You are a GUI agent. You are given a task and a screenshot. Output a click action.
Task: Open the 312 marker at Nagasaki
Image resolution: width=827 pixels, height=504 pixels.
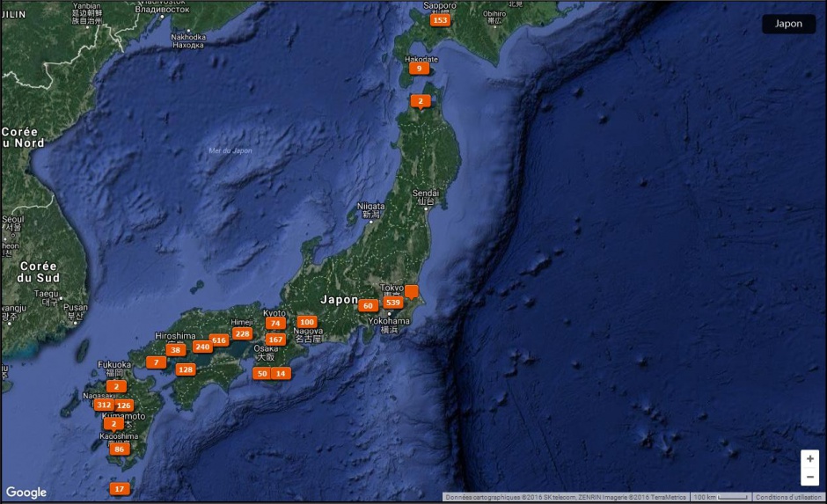(104, 405)
